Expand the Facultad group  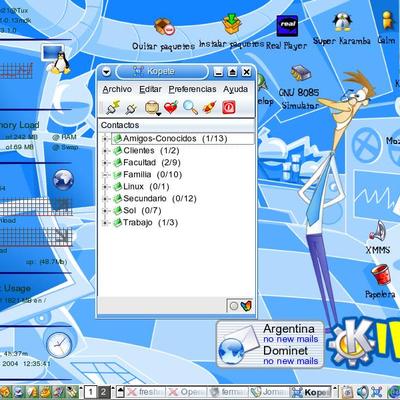[x=105, y=163]
